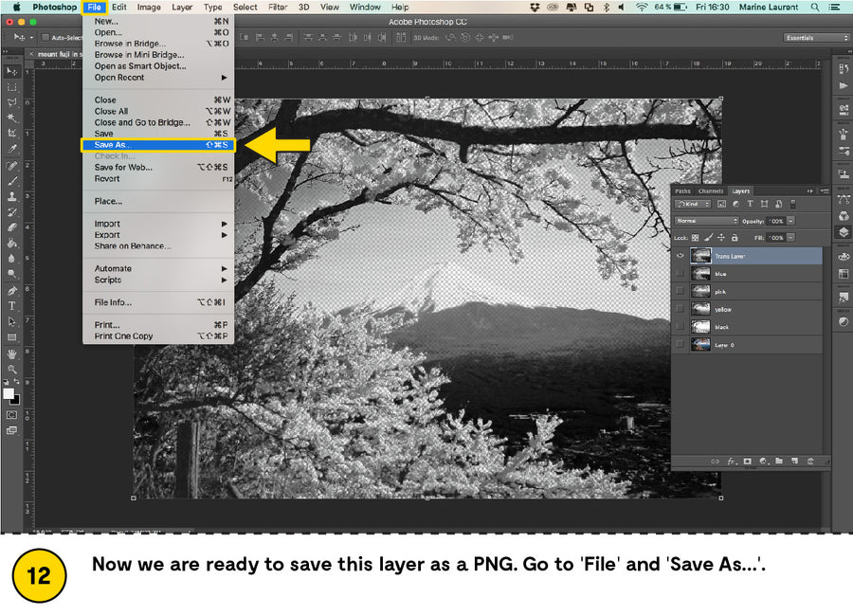Viewport: 853px width, 616px height.
Task: Hide the Trans Layer with eye icon
Action: coord(680,256)
